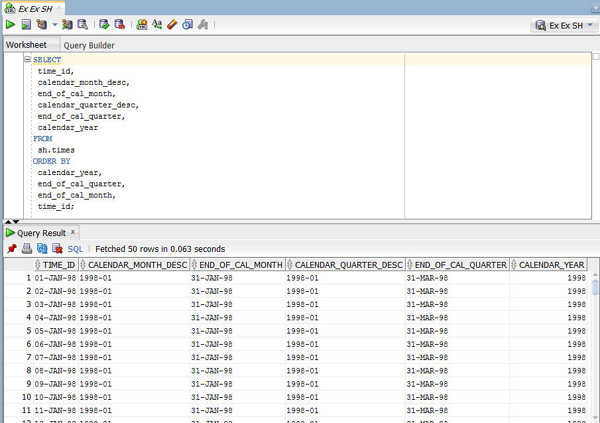Select the Worksheet tab
The image size is (600, 423).
[26, 45]
